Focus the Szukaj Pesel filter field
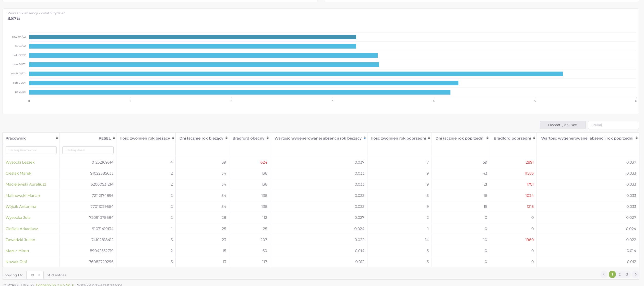Image resolution: width=644 pixels, height=286 pixels. (x=88, y=150)
